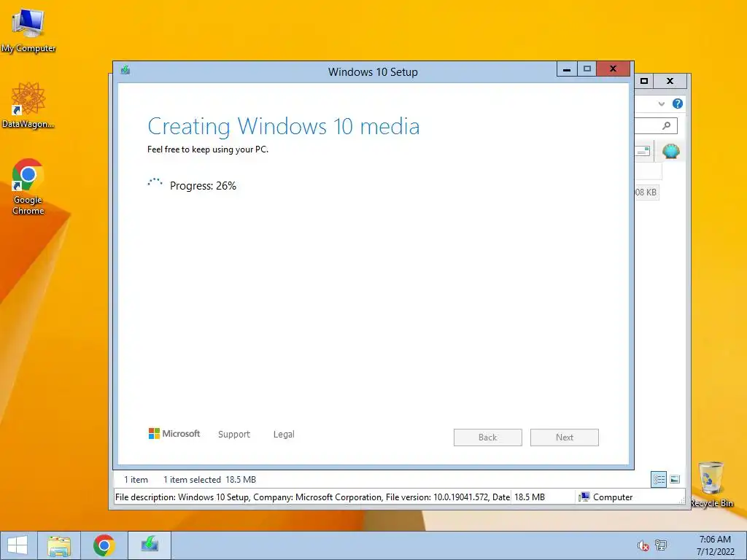Click the 18.5 MB status bar cell
The height and width of the screenshot is (560, 747).
[x=530, y=497]
